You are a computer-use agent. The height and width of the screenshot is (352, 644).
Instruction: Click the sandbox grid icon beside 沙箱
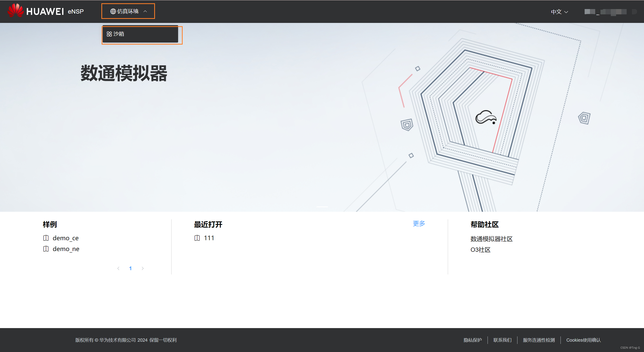tap(109, 34)
